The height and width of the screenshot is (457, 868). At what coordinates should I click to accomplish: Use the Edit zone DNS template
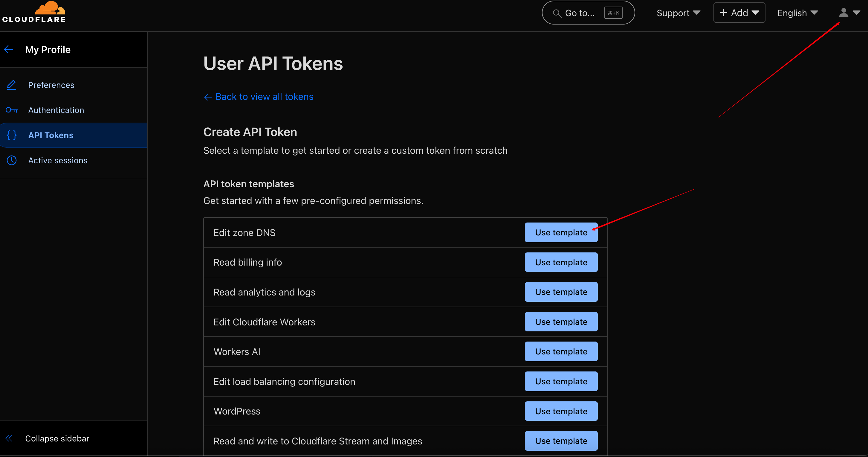(561, 232)
